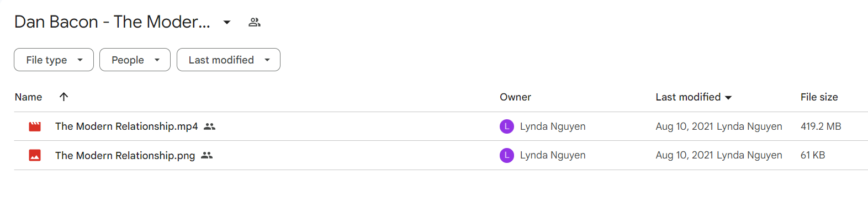Image resolution: width=868 pixels, height=206 pixels.
Task: Click the 419.2 MB file size cell
Action: [821, 126]
